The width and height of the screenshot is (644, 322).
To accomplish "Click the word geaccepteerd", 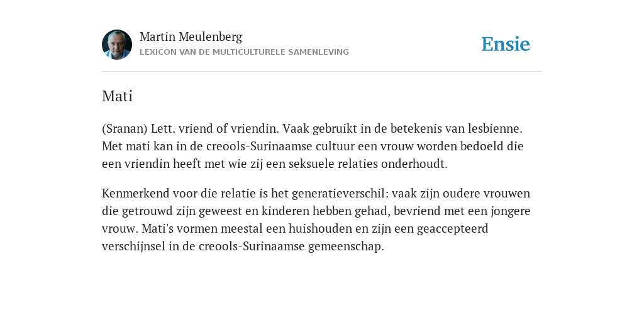I will (x=453, y=229).
